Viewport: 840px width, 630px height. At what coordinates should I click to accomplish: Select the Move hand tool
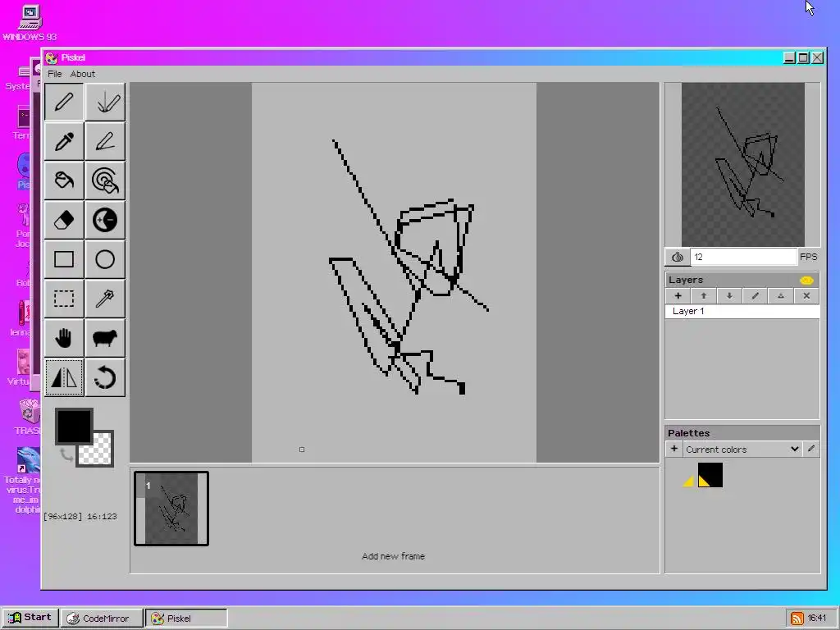[x=64, y=338]
